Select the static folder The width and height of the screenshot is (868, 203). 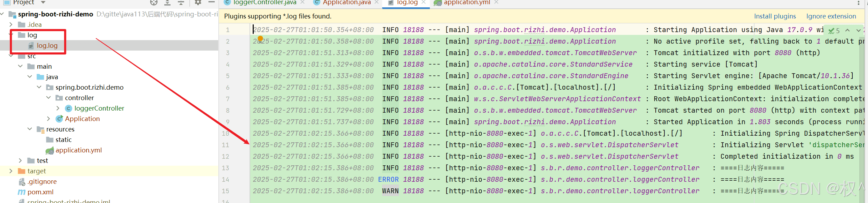[x=63, y=140]
